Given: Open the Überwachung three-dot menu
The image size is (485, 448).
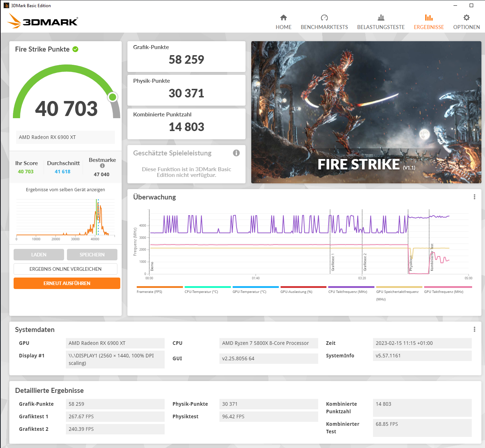Looking at the screenshot, I should [x=475, y=197].
